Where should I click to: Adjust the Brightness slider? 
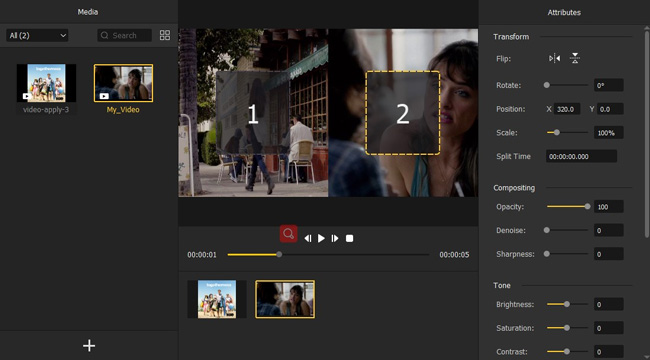(x=567, y=304)
